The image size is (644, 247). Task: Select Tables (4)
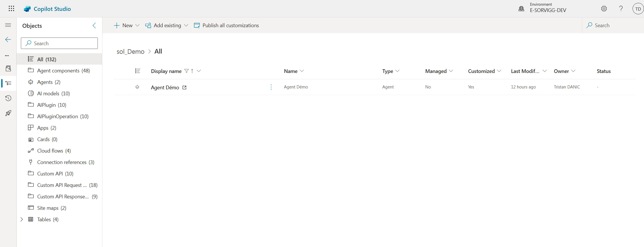pyautogui.click(x=59, y=220)
